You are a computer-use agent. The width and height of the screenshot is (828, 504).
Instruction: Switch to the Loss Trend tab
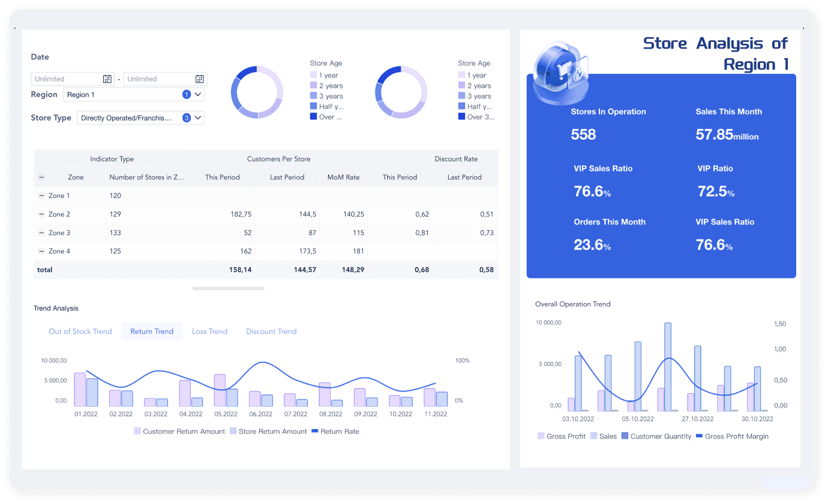pos(209,331)
